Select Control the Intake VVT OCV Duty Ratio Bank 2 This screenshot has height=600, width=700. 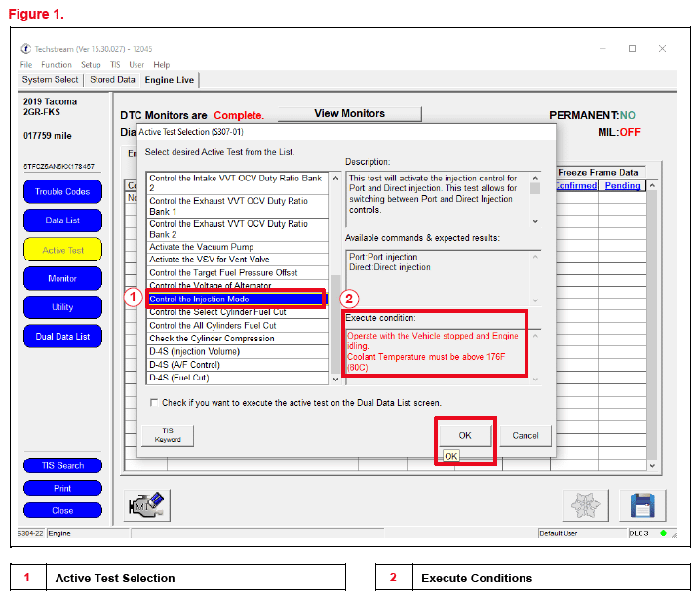(238, 183)
